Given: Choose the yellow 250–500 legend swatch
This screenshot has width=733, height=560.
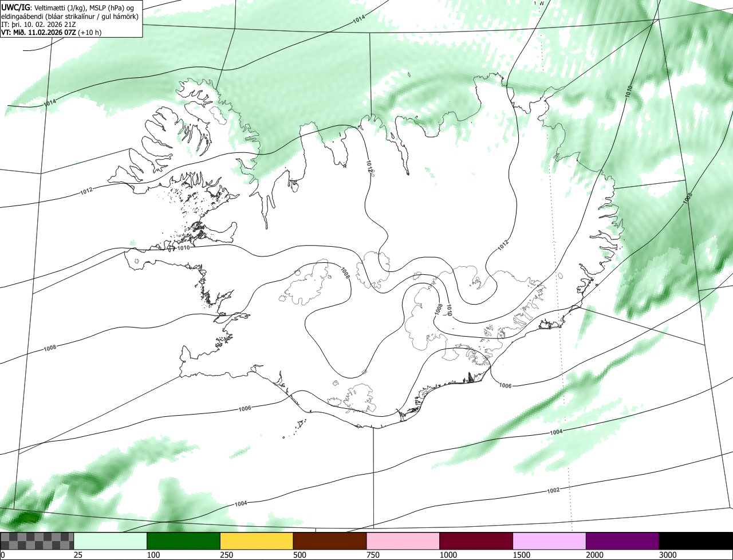Looking at the screenshot, I should [x=257, y=541].
